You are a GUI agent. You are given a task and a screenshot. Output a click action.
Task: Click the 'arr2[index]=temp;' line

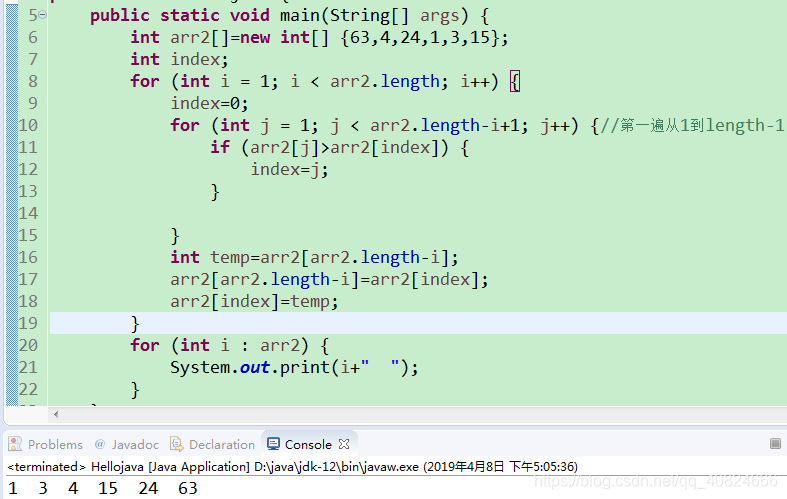(254, 301)
